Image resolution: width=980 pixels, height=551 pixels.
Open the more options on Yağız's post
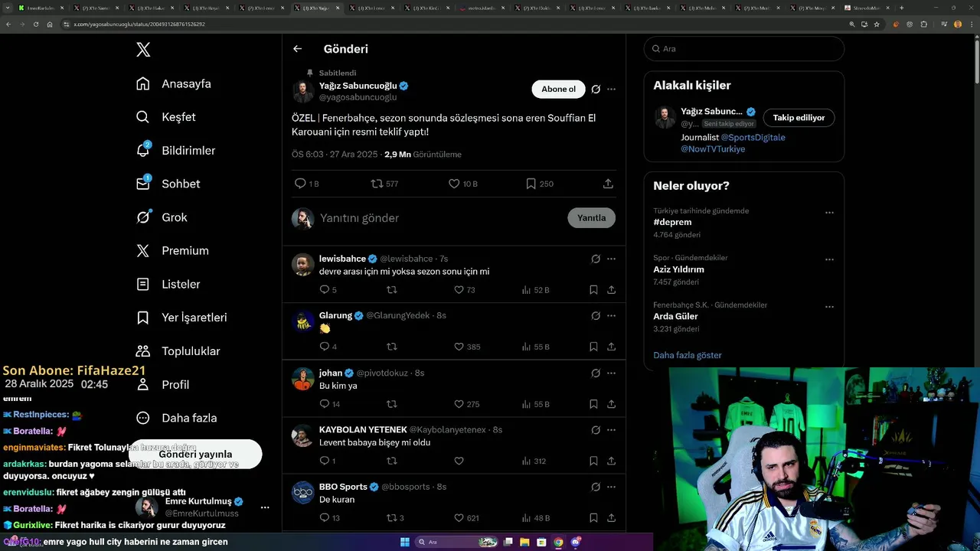pos(611,90)
